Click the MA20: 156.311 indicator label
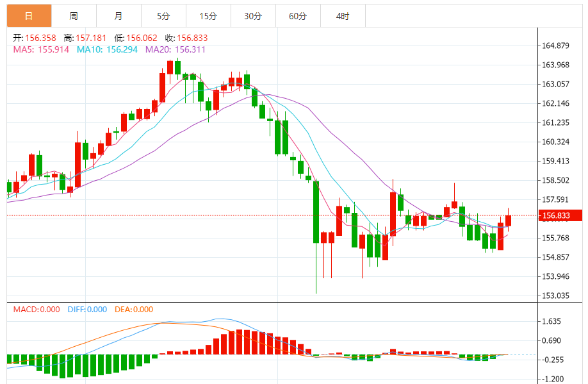Image resolution: width=588 pixels, height=384 pixels. 176,49
